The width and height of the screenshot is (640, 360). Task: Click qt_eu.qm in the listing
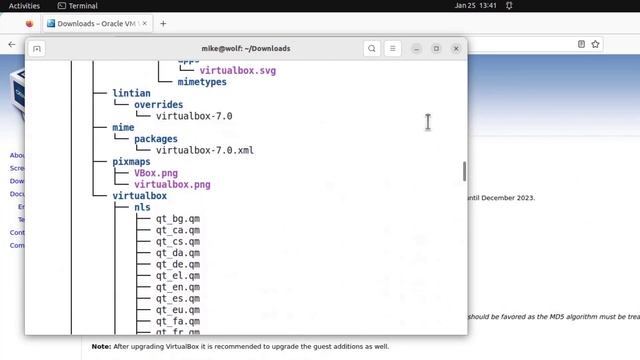(x=178, y=311)
